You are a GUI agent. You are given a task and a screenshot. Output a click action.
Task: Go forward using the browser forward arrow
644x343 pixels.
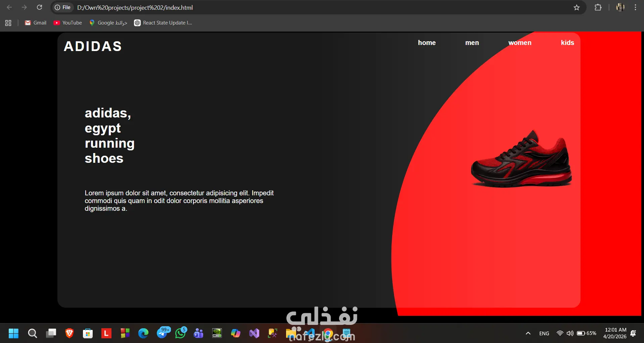click(24, 7)
